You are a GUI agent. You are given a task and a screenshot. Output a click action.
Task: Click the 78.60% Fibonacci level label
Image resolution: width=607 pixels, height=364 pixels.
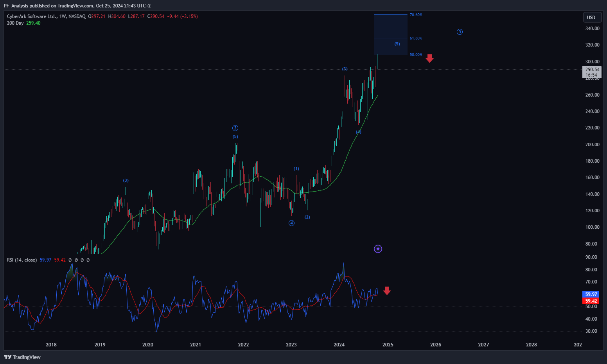click(416, 14)
